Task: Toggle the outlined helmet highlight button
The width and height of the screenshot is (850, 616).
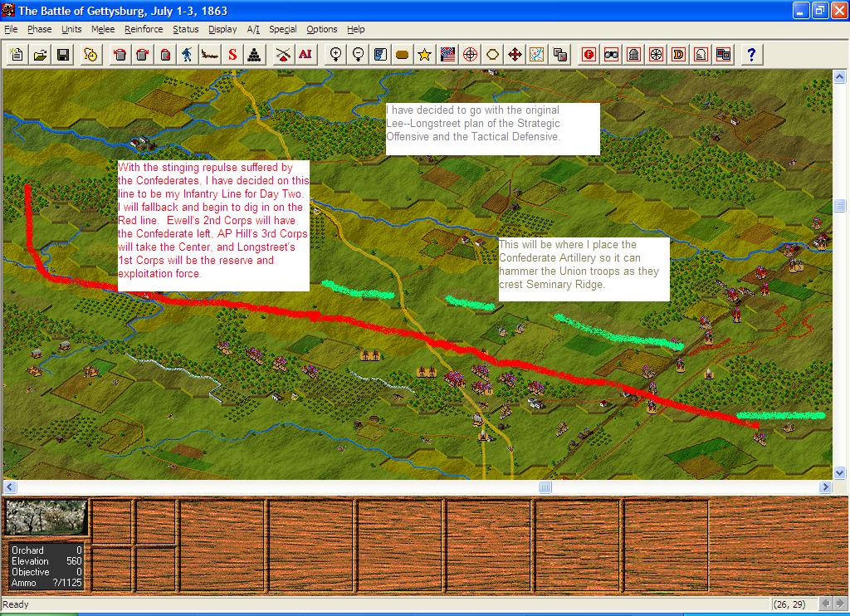Action: click(701, 54)
